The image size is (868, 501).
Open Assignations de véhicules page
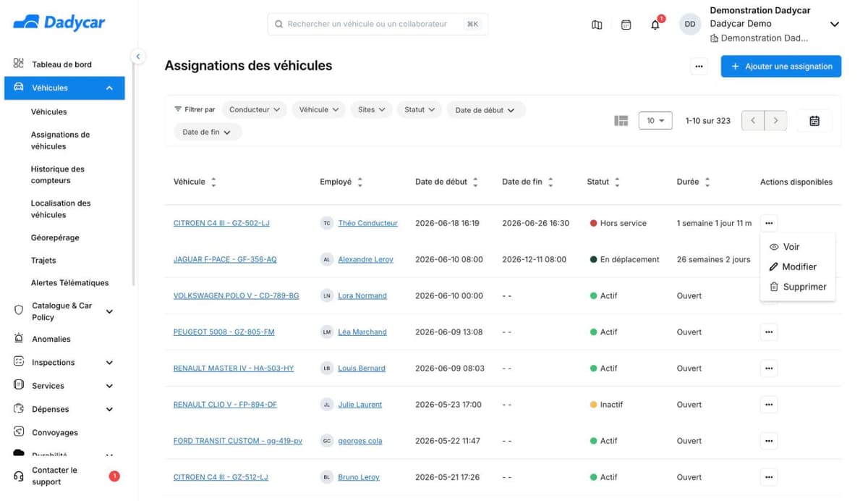point(60,140)
